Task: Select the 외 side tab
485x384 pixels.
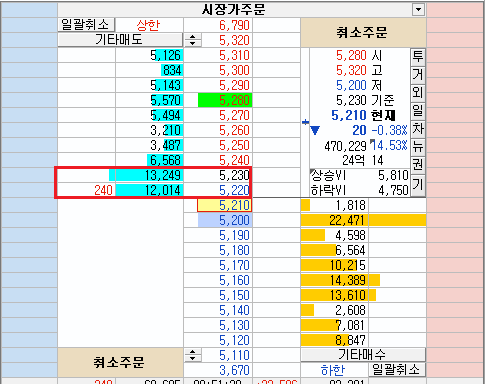Action: pos(418,92)
